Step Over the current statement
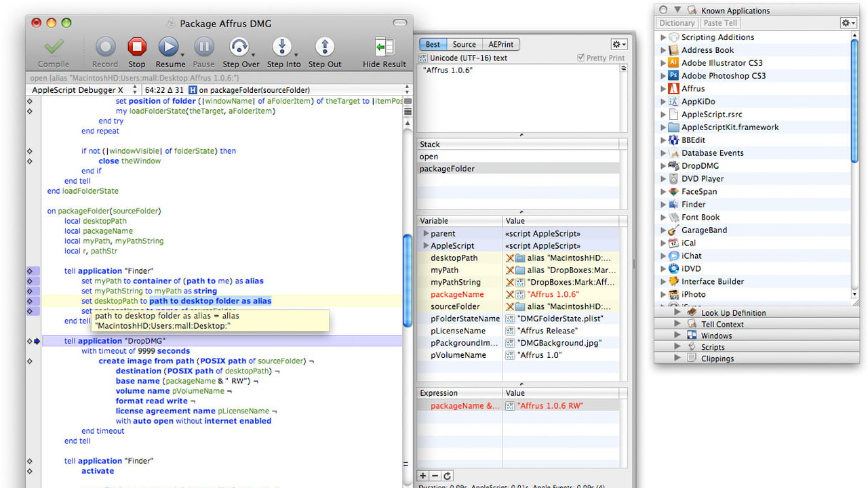 click(239, 47)
